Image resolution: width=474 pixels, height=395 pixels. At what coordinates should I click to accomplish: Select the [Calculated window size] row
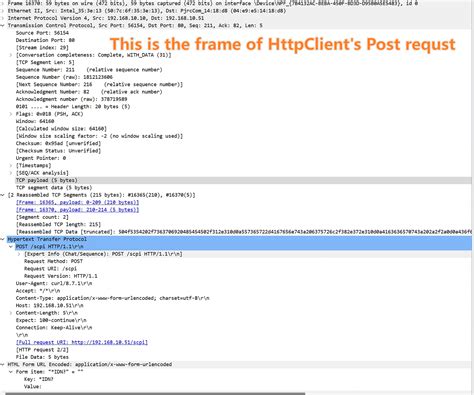[61, 129]
